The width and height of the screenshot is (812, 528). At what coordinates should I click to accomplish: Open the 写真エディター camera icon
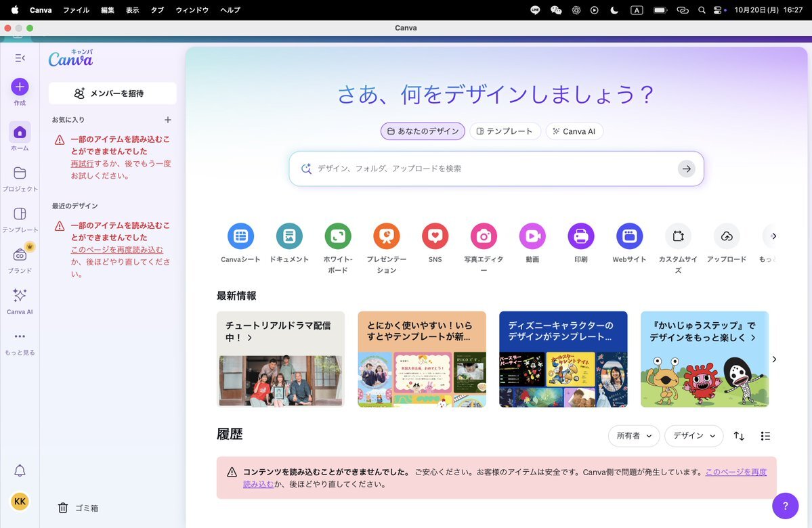pos(484,236)
